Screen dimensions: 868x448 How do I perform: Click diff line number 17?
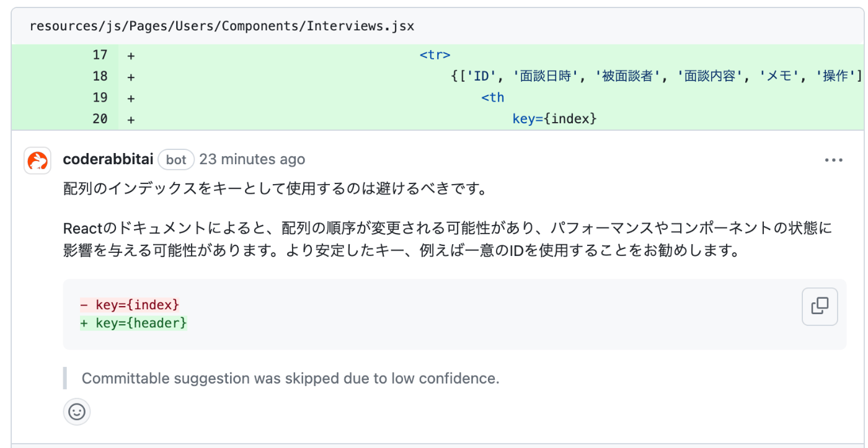(100, 55)
